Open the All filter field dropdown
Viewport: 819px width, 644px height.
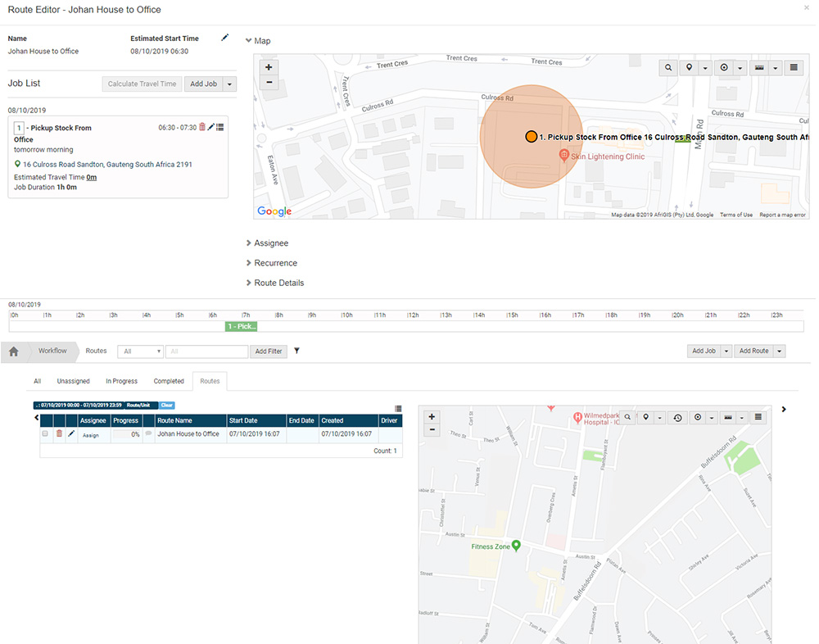coord(140,351)
